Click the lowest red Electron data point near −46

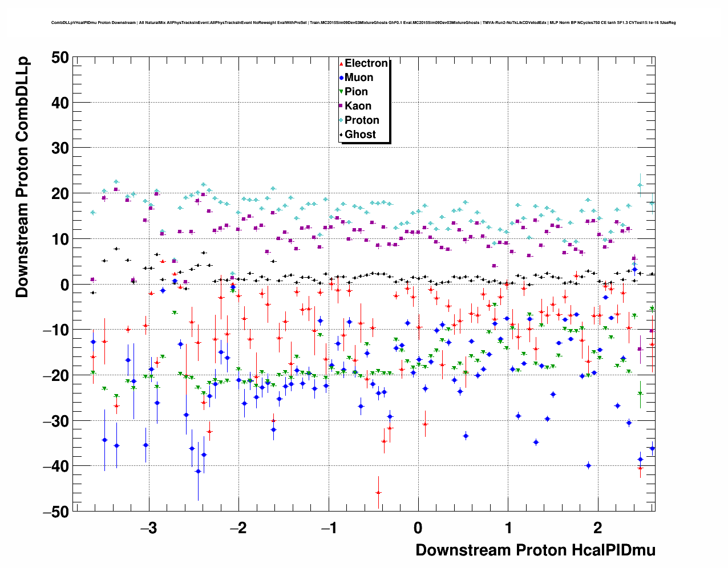tap(378, 492)
